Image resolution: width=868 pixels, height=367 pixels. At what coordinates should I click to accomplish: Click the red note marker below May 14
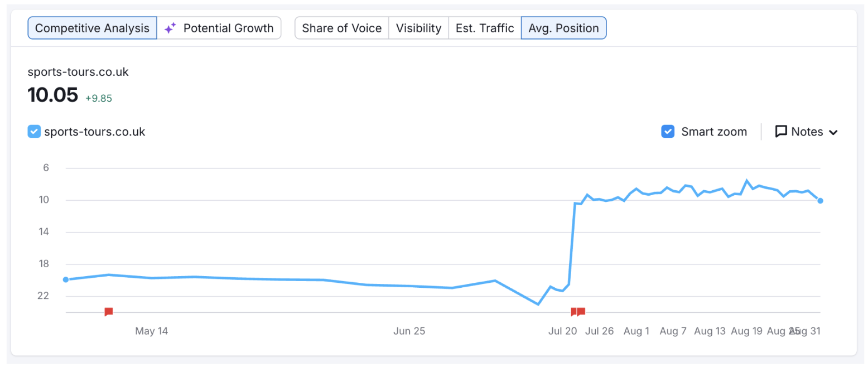click(x=108, y=312)
